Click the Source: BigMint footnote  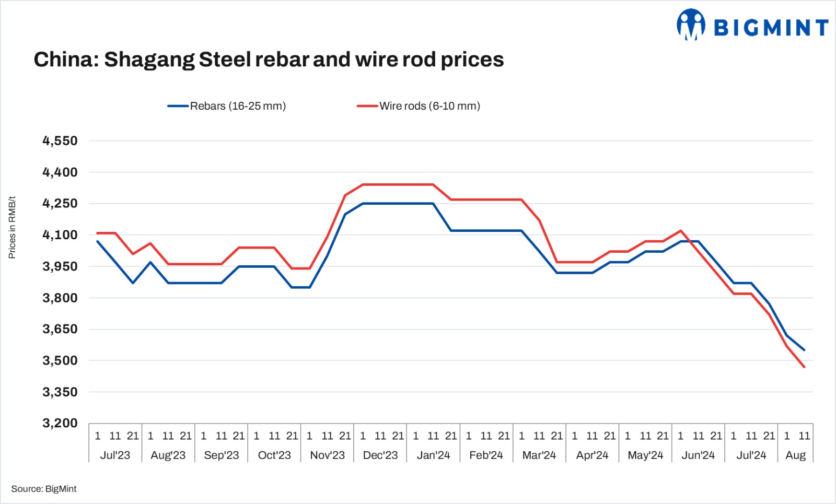(44, 489)
